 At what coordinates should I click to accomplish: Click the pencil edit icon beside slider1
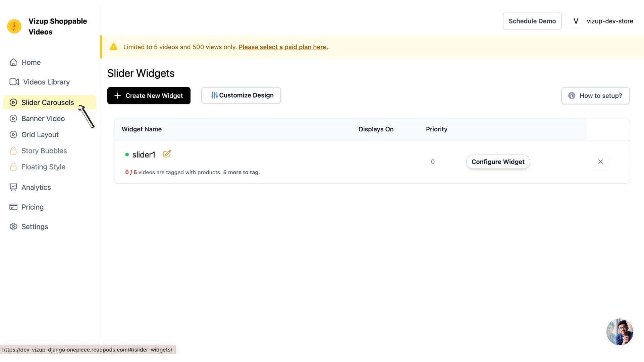pyautogui.click(x=167, y=154)
